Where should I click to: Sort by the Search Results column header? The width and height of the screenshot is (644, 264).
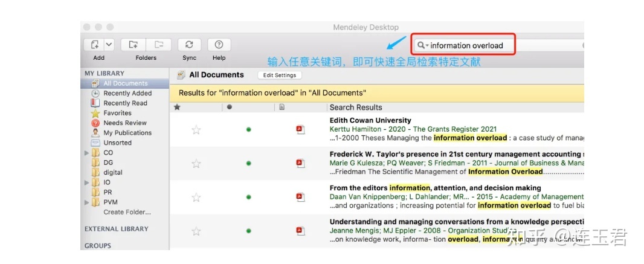click(x=356, y=108)
